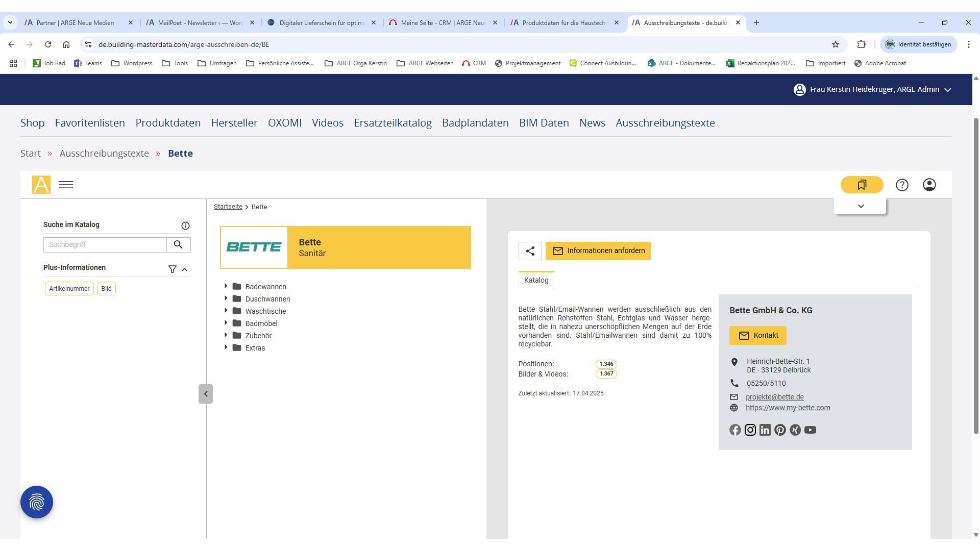Viewport: 980px width, 551px height.
Task: Click the search magnifier in Suche im Katalog
Action: pyautogui.click(x=178, y=244)
